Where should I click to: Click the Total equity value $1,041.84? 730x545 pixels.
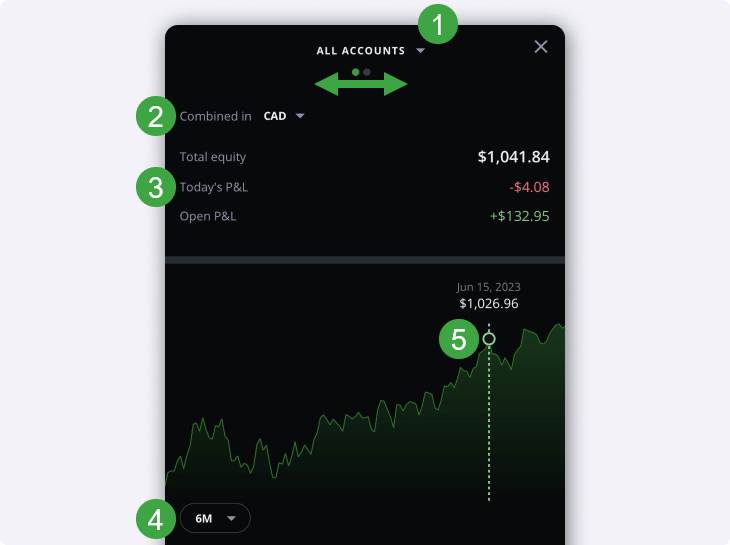tap(514, 157)
